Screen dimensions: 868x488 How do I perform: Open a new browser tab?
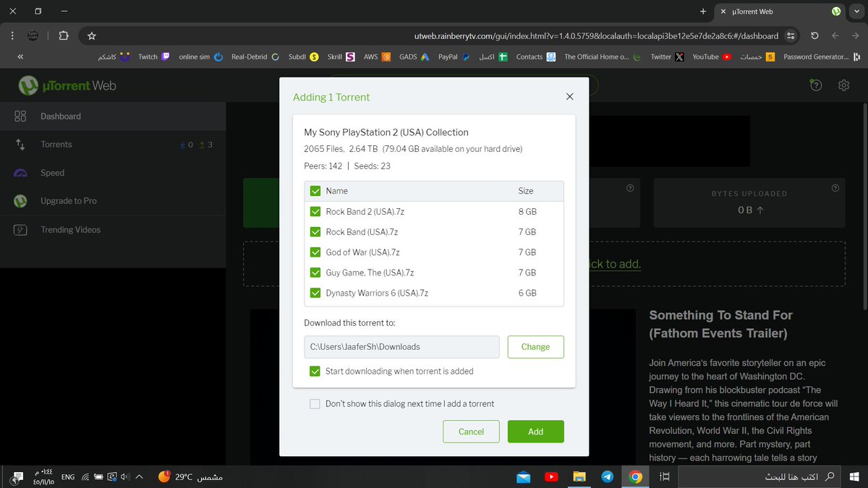[703, 12]
